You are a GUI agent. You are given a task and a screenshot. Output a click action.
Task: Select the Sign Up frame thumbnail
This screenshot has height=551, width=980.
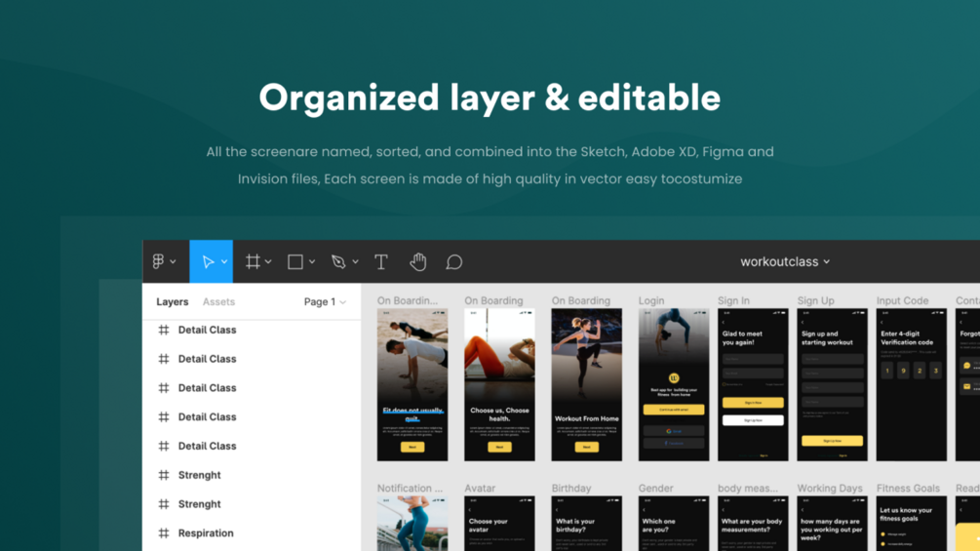(833, 385)
